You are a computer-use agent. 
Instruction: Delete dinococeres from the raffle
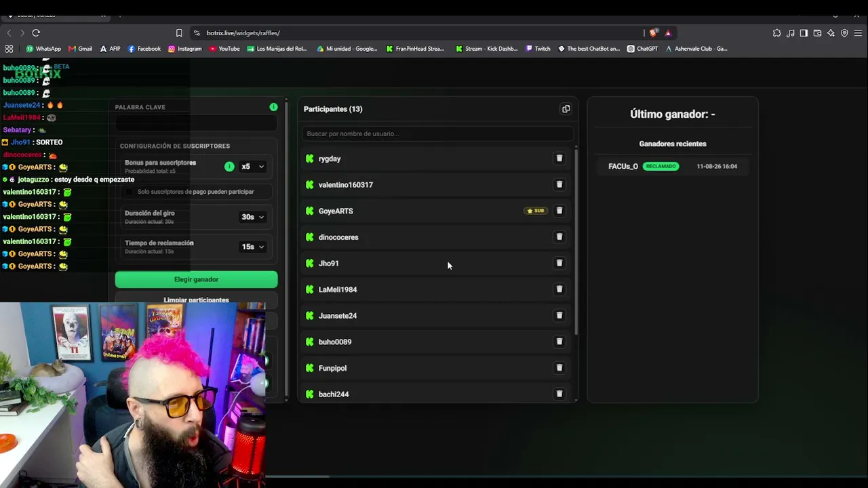point(559,237)
